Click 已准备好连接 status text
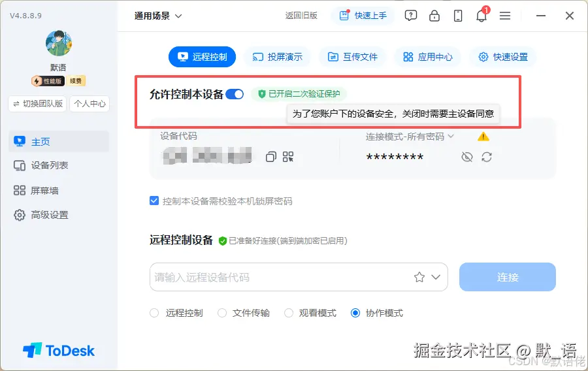The image size is (588, 371). [x=288, y=240]
